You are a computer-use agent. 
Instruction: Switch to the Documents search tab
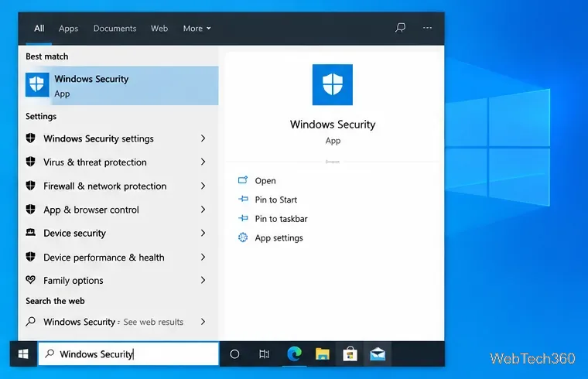tap(115, 29)
